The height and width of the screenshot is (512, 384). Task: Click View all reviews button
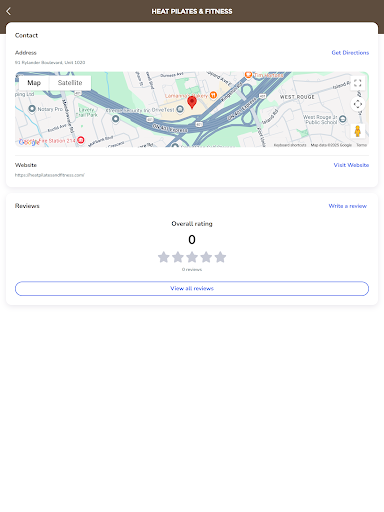[192, 288]
